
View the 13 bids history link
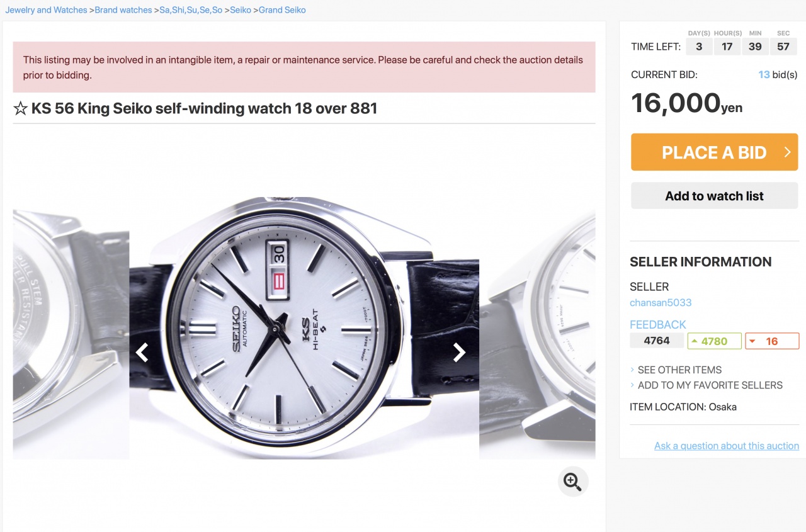(764, 75)
